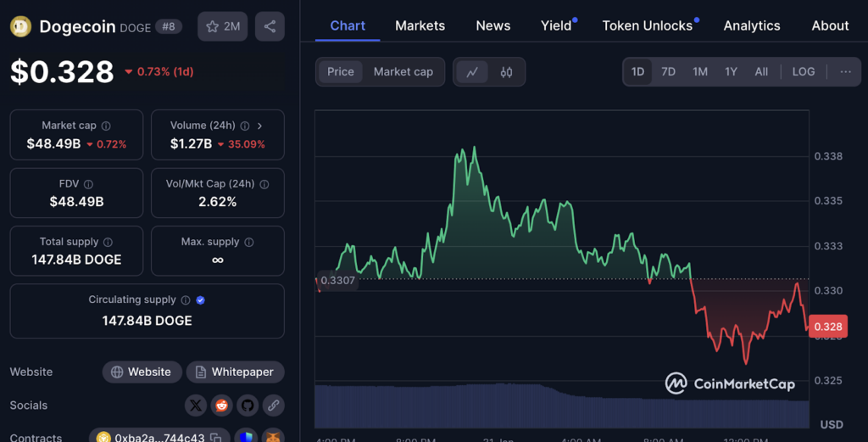Viewport: 868px width, 442px height.
Task: Click the MetaMask fox icon
Action: 272,438
